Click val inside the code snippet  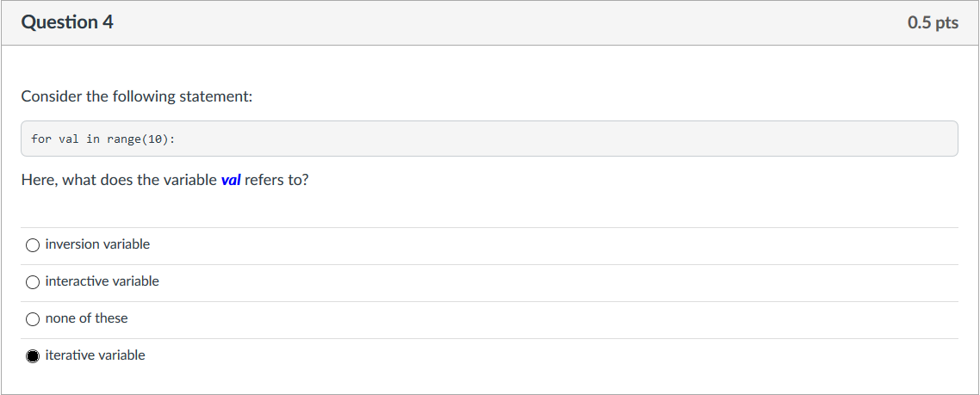tap(69, 139)
